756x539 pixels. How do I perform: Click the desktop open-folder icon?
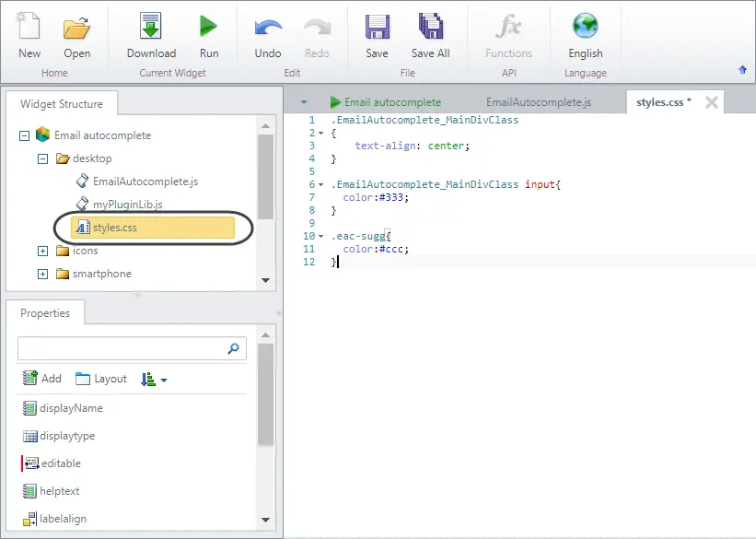pyautogui.click(x=63, y=158)
